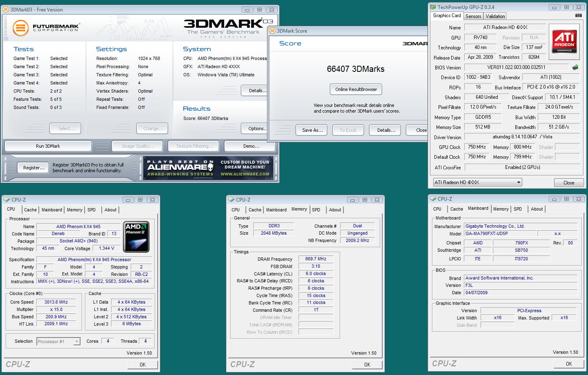The height and width of the screenshot is (375, 588).
Task: Click the CPU-Z Mainboard window title icon
Action: tap(433, 199)
